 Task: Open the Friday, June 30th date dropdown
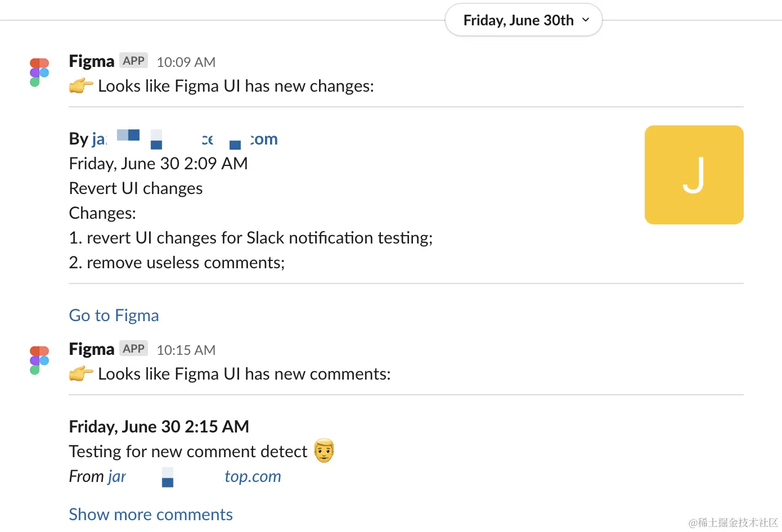(x=523, y=20)
